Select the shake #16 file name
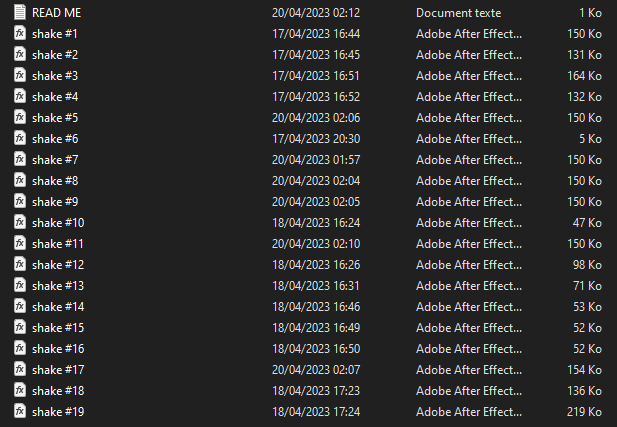This screenshot has height=427, width=617. 58,349
